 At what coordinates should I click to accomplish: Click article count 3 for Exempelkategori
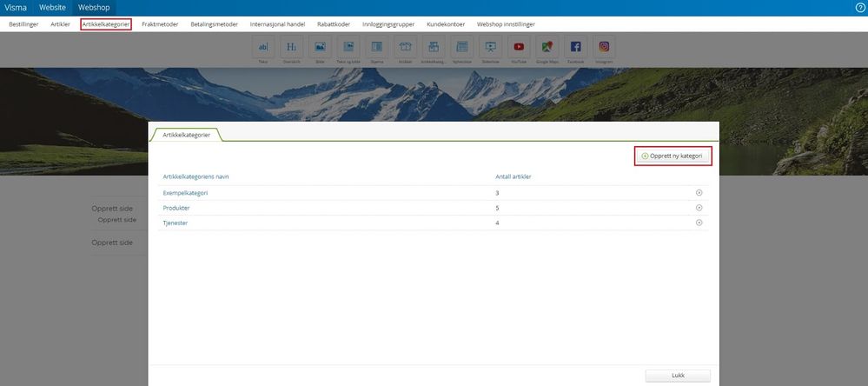tap(497, 193)
